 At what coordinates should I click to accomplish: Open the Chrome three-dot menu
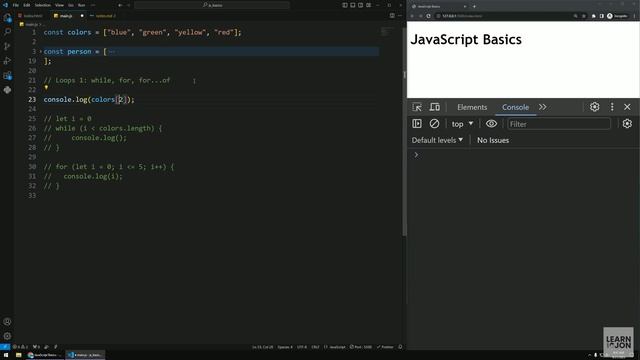coord(635,16)
